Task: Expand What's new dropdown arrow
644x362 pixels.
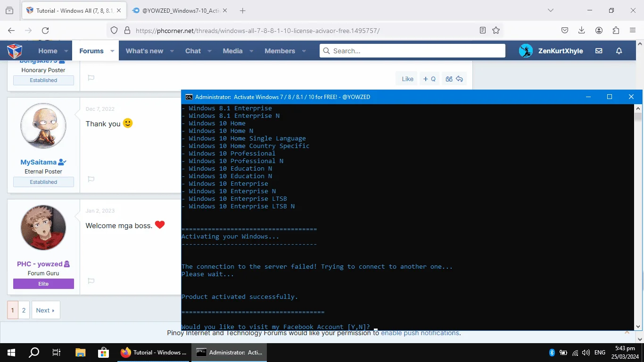Action: click(x=172, y=51)
